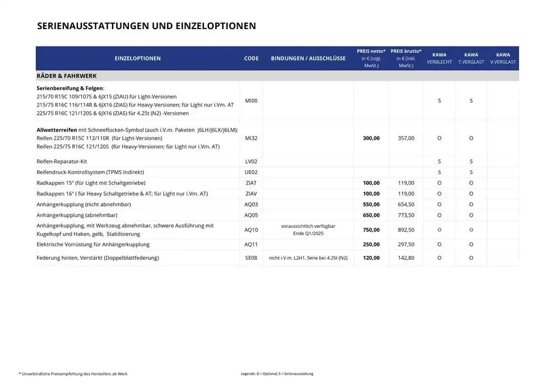555x392 pixels.
Task: Select the 357,00 brutto price for MI32
Action: pos(406,138)
